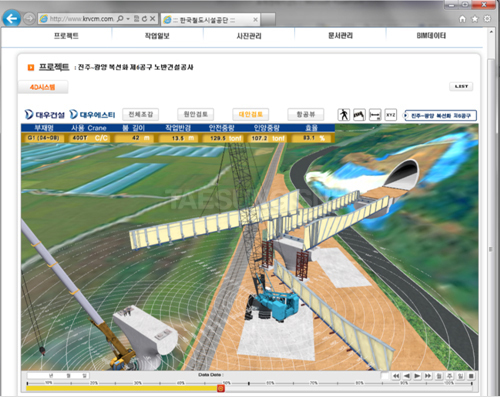Image resolution: width=500 pixels, height=397 pixels.
Task: Toggle the XYZ coordinates icon
Action: click(391, 115)
